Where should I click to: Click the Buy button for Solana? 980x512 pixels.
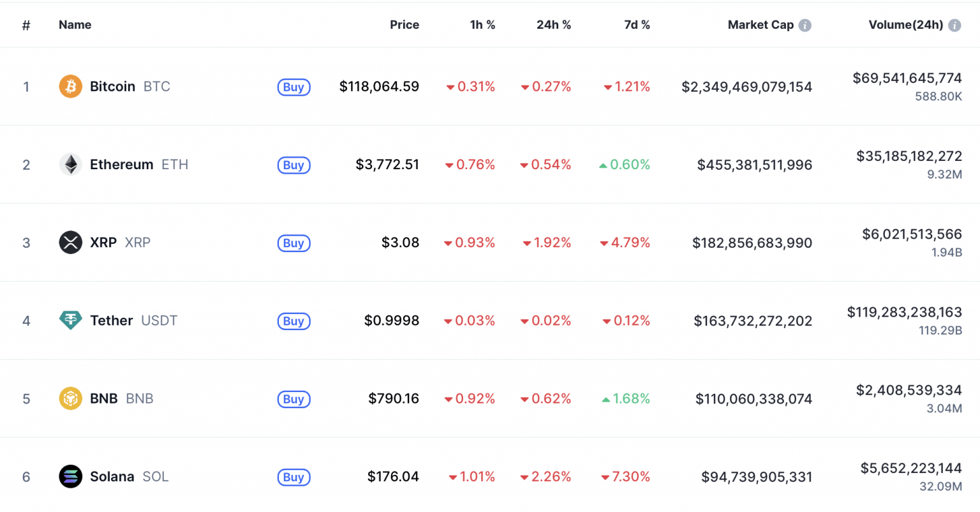(x=293, y=477)
